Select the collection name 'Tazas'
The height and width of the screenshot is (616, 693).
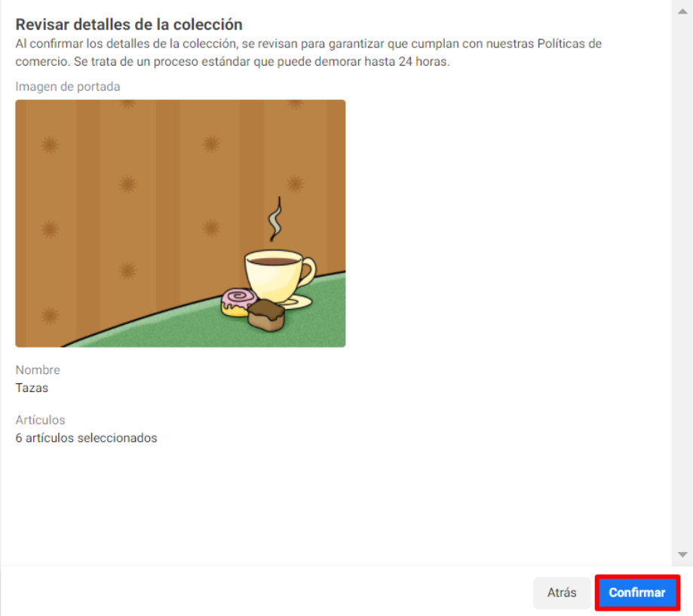(32, 388)
